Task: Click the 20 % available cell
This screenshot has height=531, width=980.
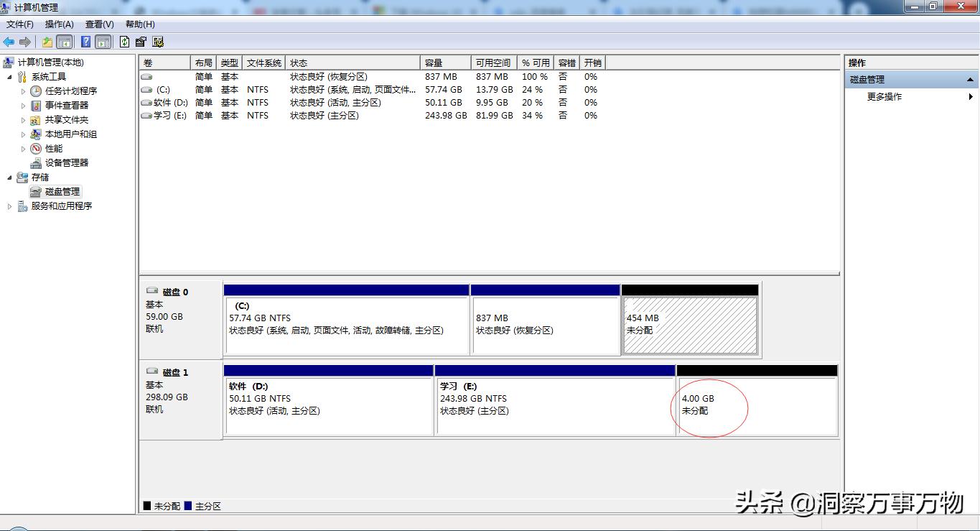Action: [532, 103]
